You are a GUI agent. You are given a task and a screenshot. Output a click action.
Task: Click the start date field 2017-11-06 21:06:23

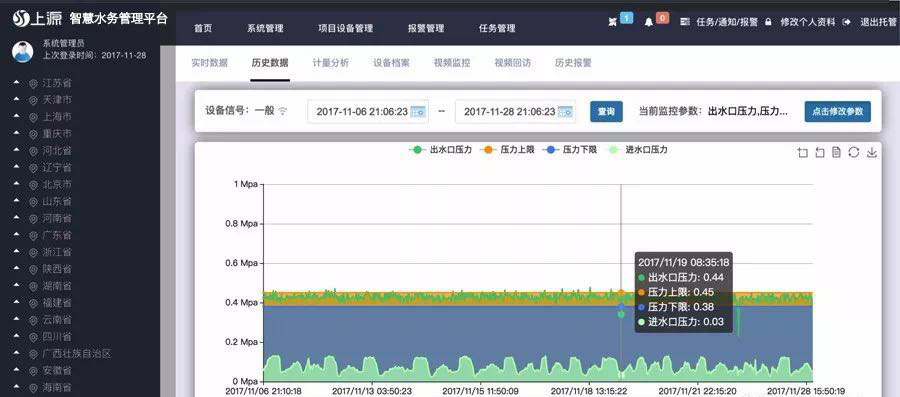click(368, 111)
